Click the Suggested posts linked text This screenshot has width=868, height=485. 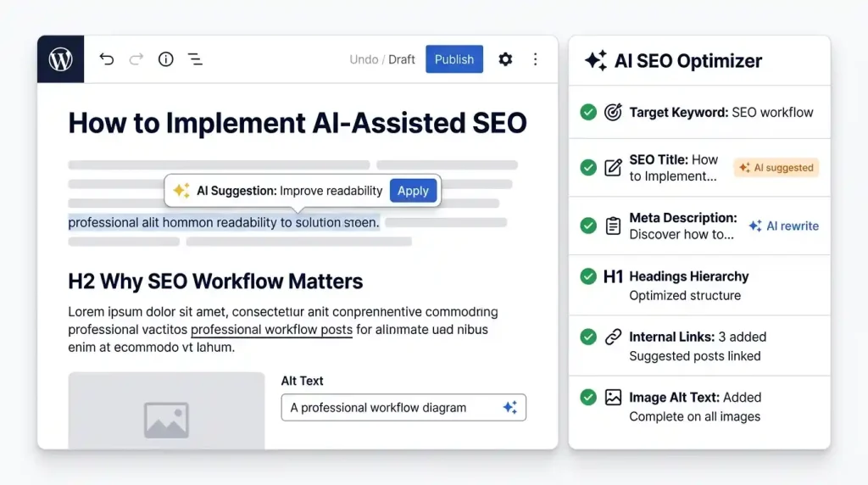pos(695,356)
